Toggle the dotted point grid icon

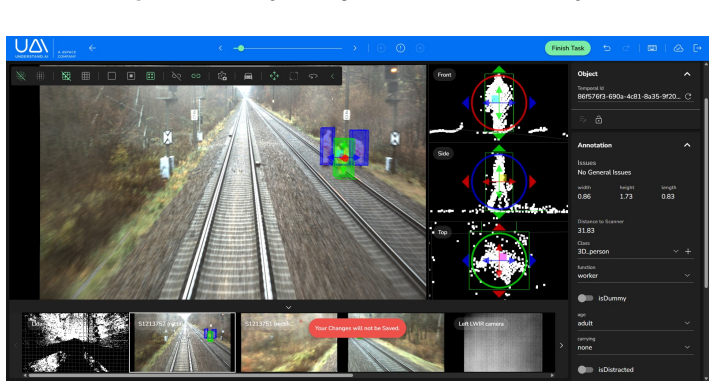click(x=40, y=76)
